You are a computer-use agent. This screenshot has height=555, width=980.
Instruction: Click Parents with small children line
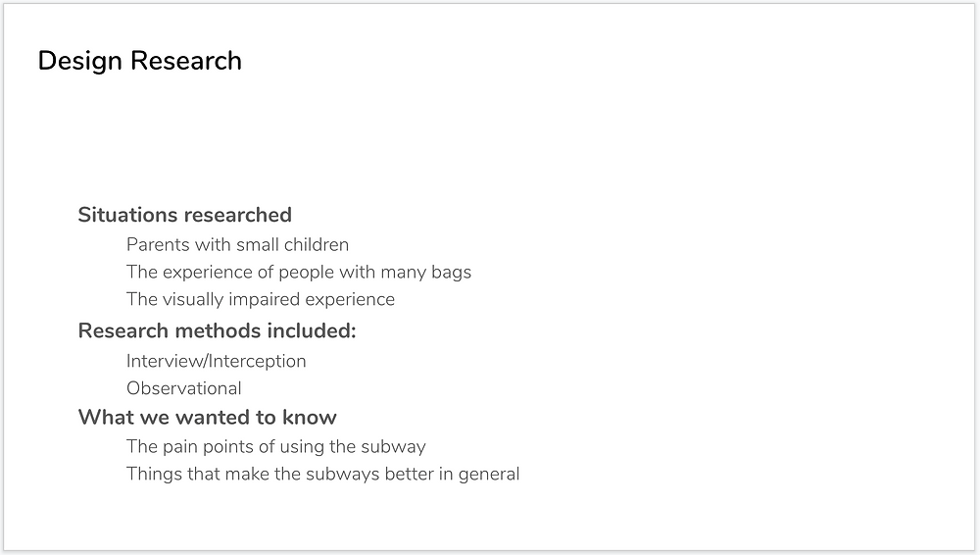pos(237,244)
